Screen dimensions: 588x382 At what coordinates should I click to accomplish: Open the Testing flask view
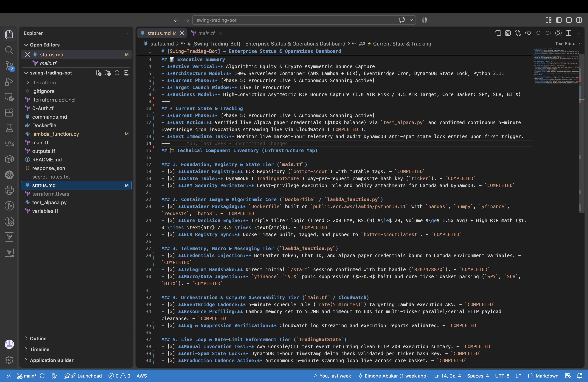[9, 128]
